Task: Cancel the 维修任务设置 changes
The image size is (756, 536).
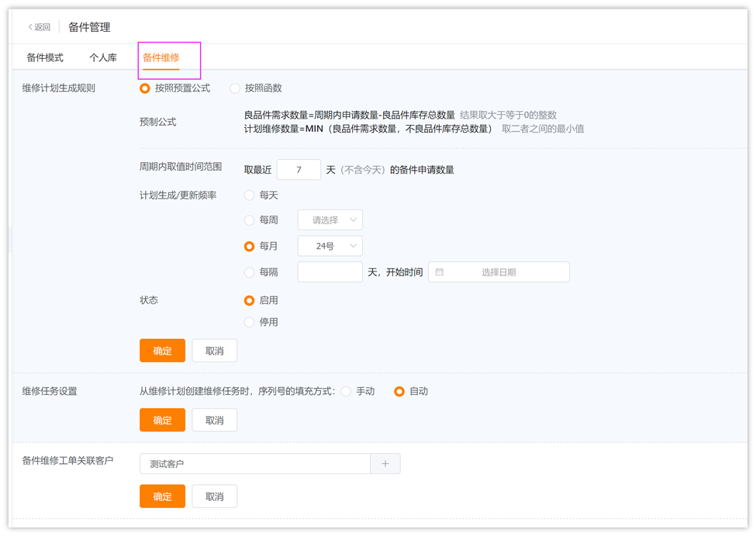Action: [x=215, y=420]
